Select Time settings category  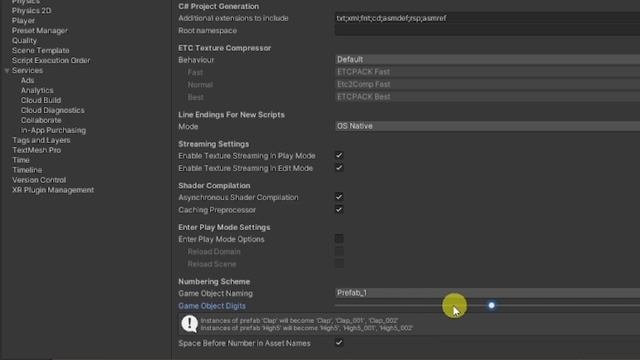pyautogui.click(x=21, y=160)
